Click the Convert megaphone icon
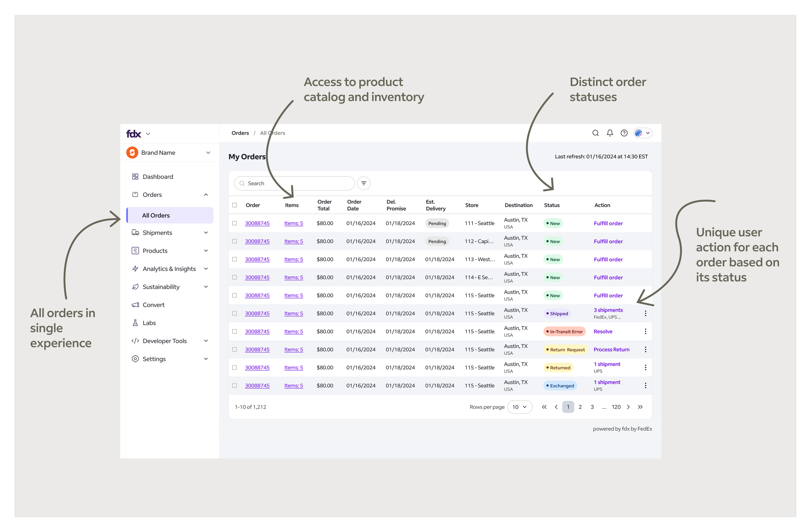Screen dimensions: 811x532 (x=135, y=305)
